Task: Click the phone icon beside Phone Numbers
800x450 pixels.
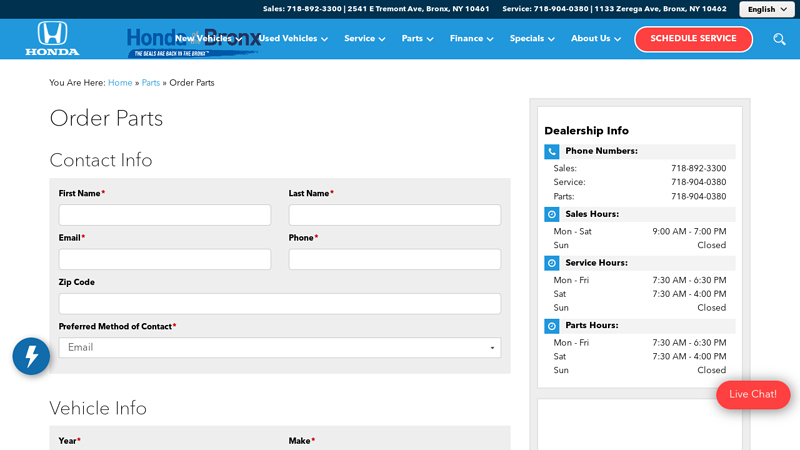Action: point(552,152)
